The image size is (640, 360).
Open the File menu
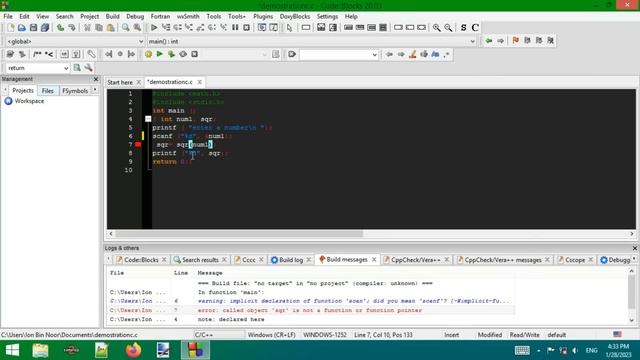8,16
